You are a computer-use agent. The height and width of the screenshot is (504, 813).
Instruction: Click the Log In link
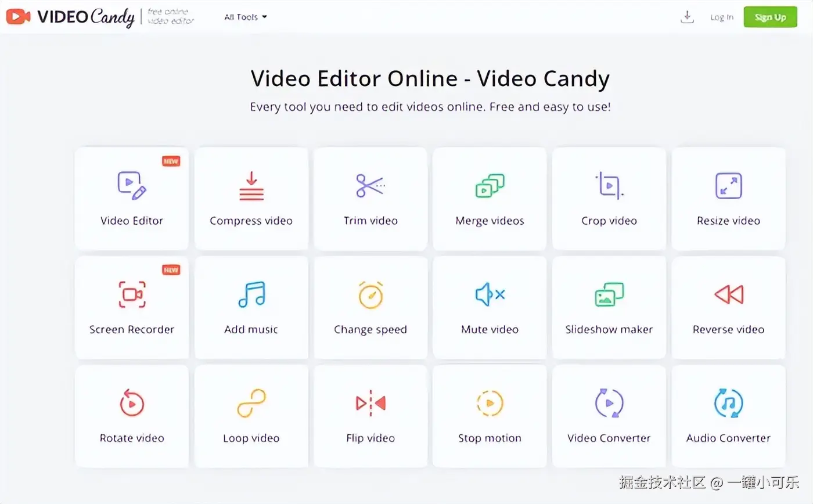pyautogui.click(x=722, y=17)
